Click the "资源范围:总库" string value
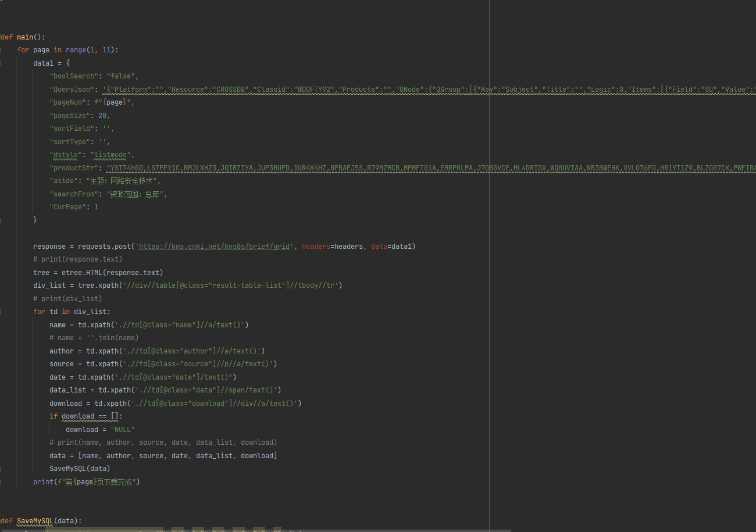Viewport: 756px width, 532px height. click(x=135, y=194)
